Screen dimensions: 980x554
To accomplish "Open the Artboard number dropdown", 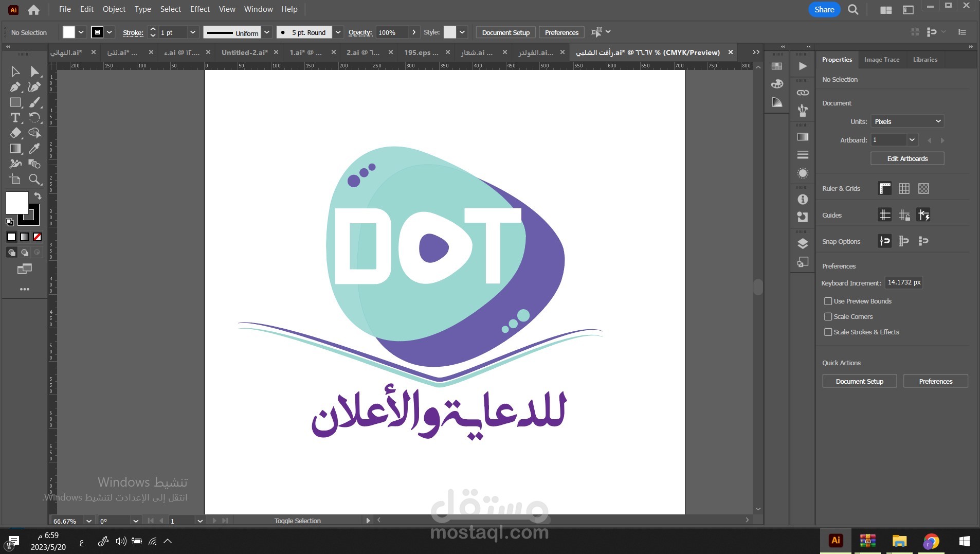I will [x=912, y=140].
